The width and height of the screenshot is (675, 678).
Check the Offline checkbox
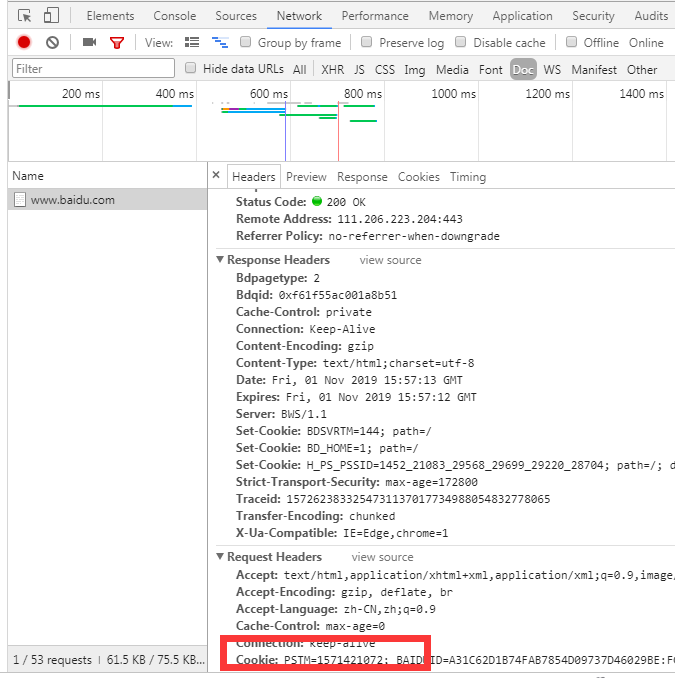[571, 42]
